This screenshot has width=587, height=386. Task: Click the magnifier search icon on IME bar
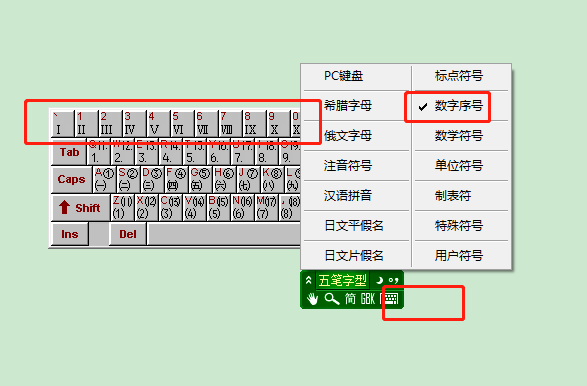pyautogui.click(x=332, y=299)
